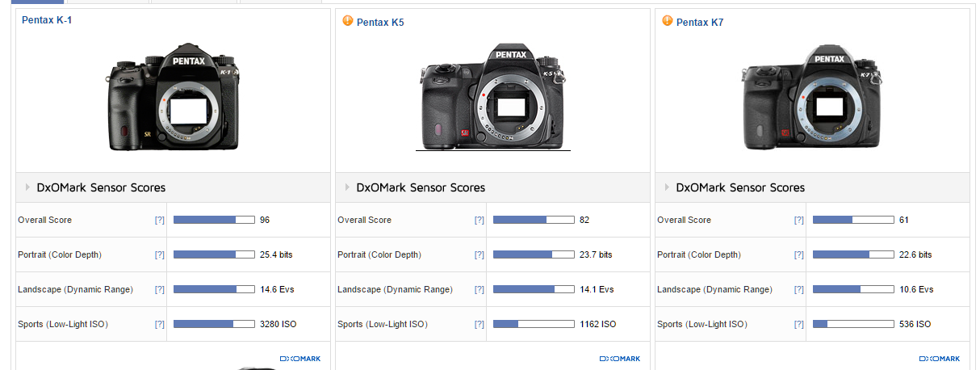This screenshot has height=370, width=980.
Task: Open Sports Low-Light ISO help [?] for Pentax K7
Action: tap(799, 325)
